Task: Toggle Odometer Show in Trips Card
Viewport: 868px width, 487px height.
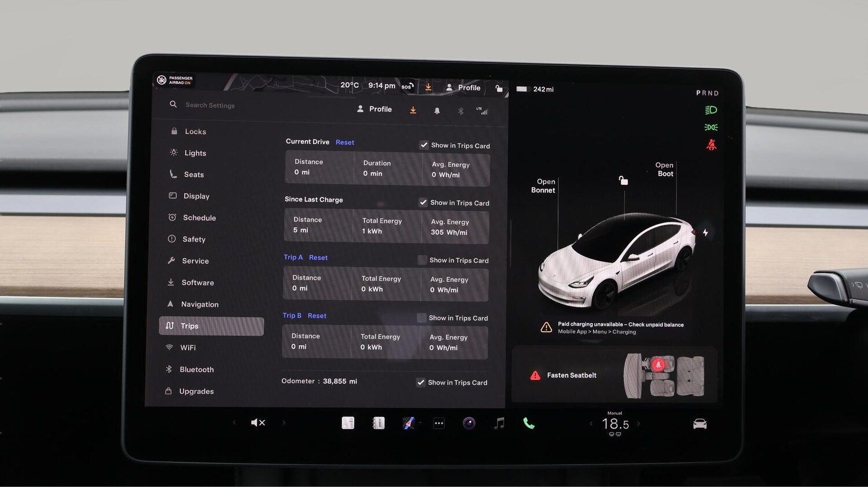Action: click(x=421, y=382)
